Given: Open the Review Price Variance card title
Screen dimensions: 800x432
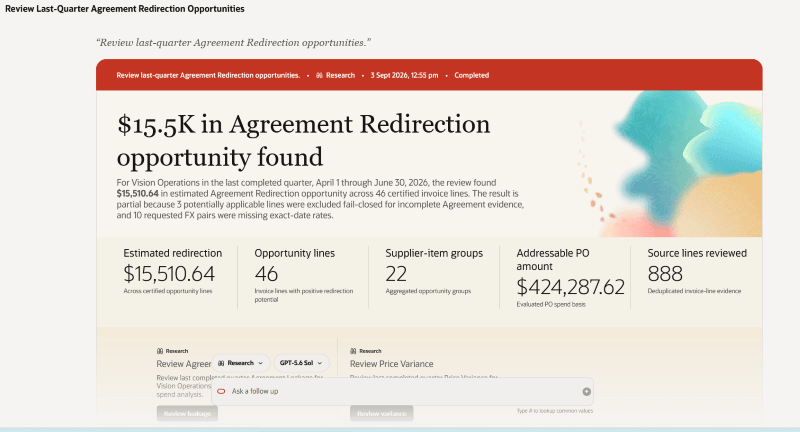Looking at the screenshot, I should click(x=391, y=364).
